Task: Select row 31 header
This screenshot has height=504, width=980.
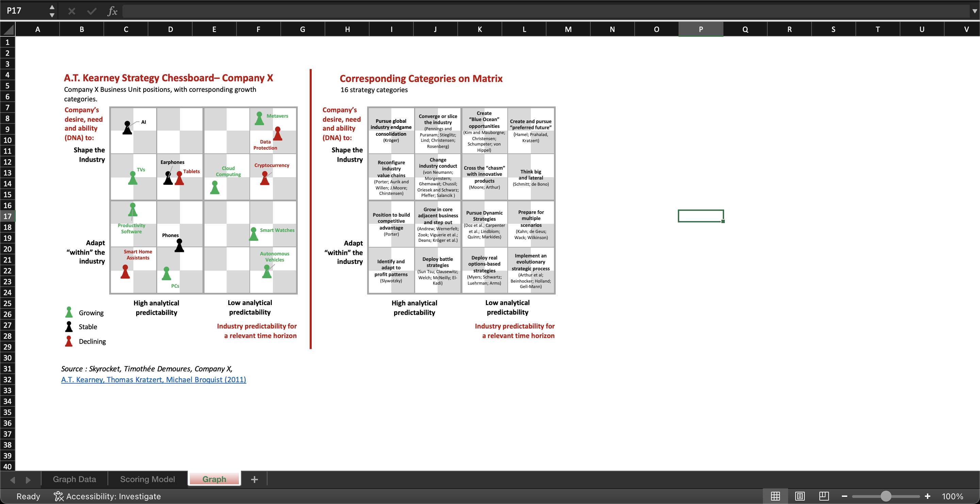Action: pyautogui.click(x=7, y=368)
